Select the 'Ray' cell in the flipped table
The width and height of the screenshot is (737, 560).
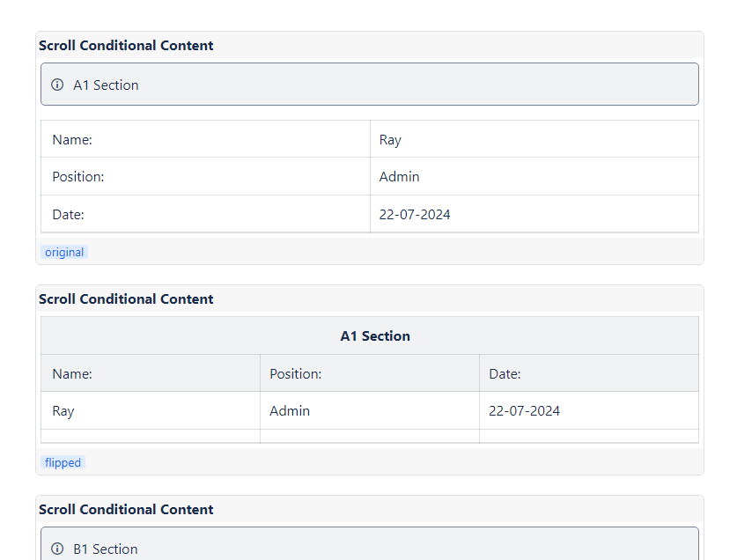click(x=63, y=410)
